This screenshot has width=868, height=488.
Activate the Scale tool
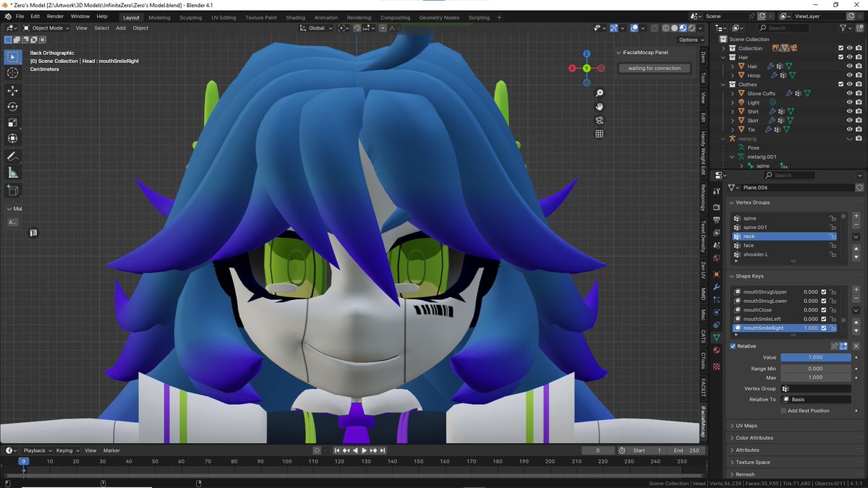[12, 122]
